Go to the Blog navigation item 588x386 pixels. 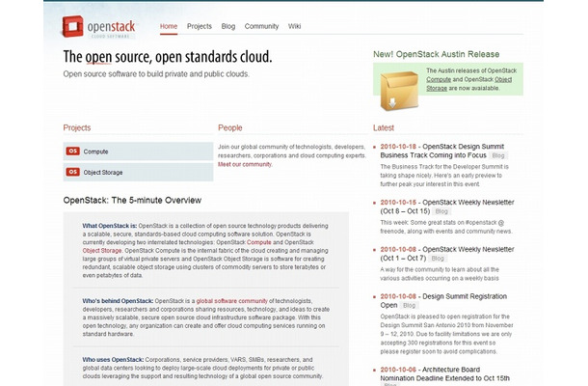point(228,26)
